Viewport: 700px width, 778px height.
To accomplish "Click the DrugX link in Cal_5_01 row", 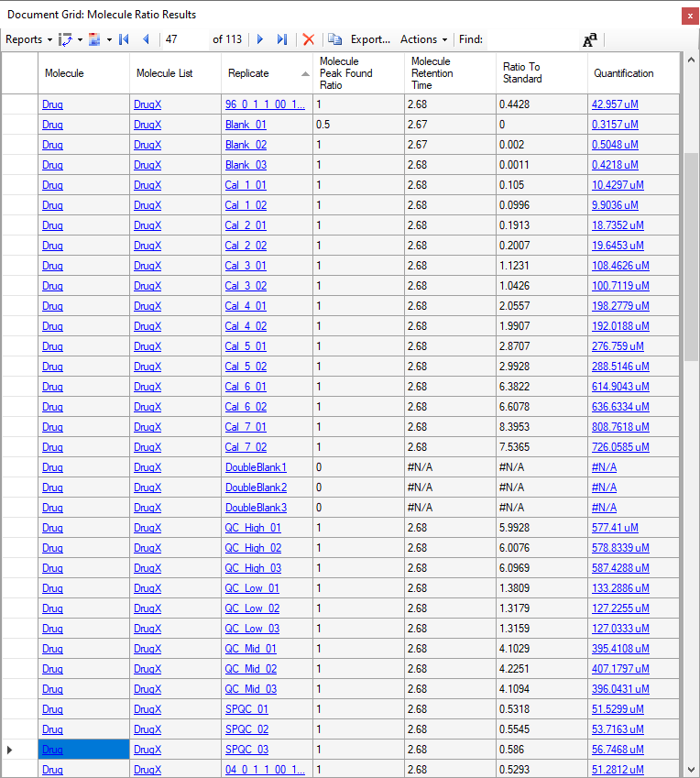I will [148, 346].
